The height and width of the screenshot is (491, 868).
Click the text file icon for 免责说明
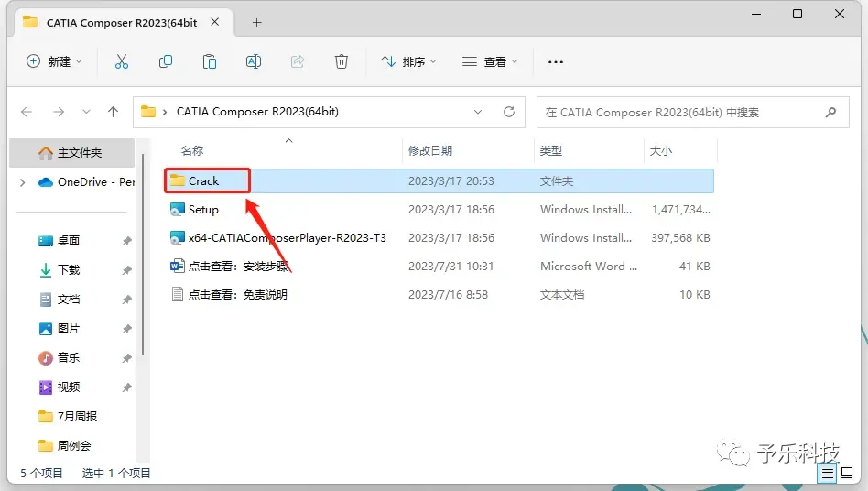[x=177, y=294]
